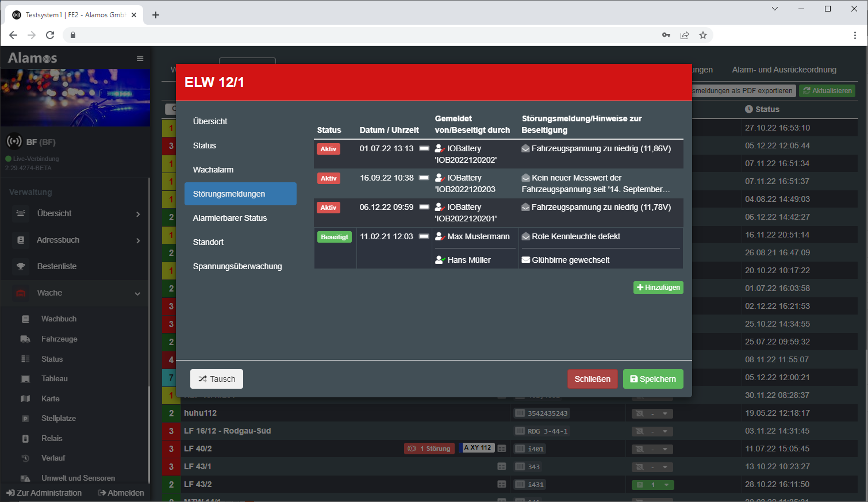Bookmark this page with the star icon
Viewport: 868px width, 502px height.
point(702,35)
